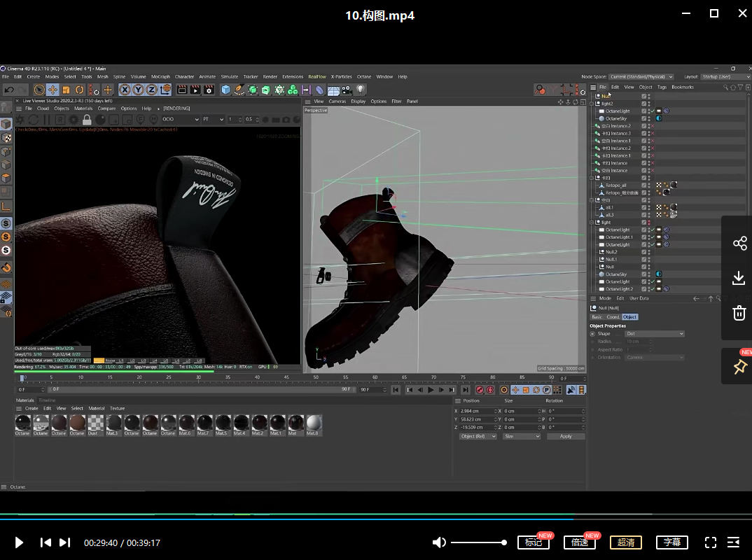Open the Octane menu in main menu bar
The width and height of the screenshot is (752, 560).
click(364, 77)
